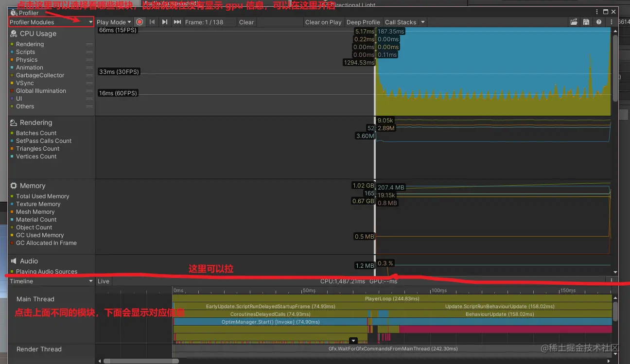Click the Clear button
The width and height of the screenshot is (630, 364).
click(x=246, y=22)
